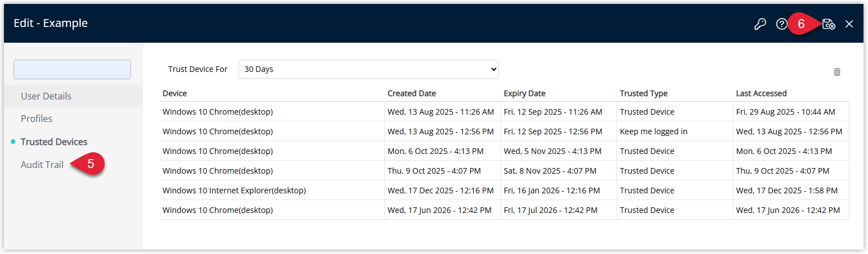Click last accessed Wed, 17 Jun 2026 - 12:42 PM

pyautogui.click(x=788, y=210)
